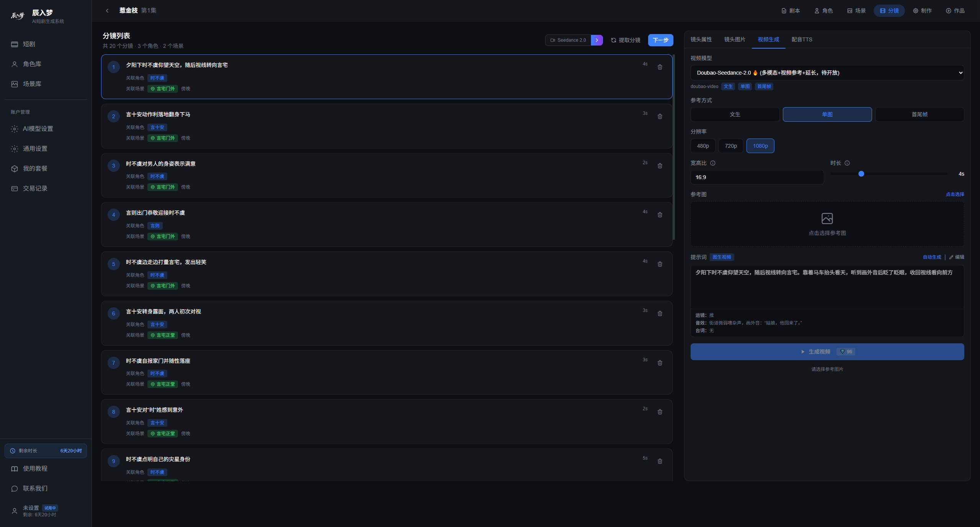The image size is (980, 527).
Task: Click the 时长 info icon
Action: pos(847,163)
